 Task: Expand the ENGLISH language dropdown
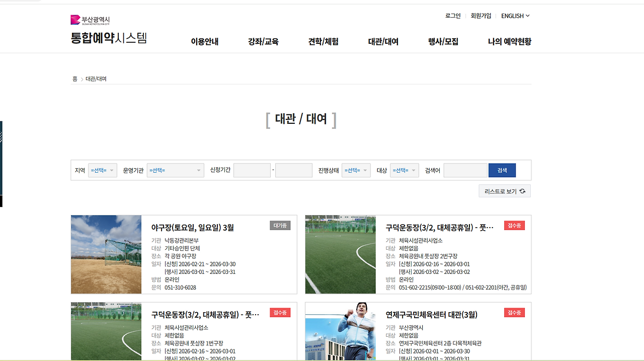point(515,16)
